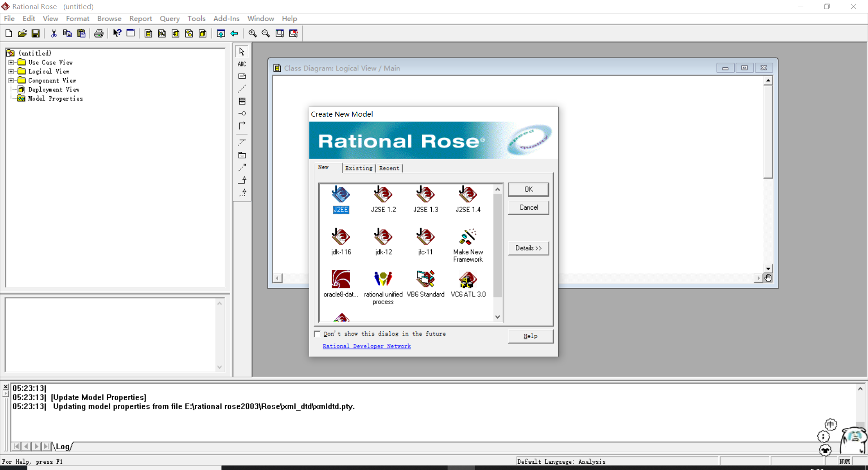Screen dimensions: 868x470
Task: Click the Cut scissors icon
Action: 54,33
